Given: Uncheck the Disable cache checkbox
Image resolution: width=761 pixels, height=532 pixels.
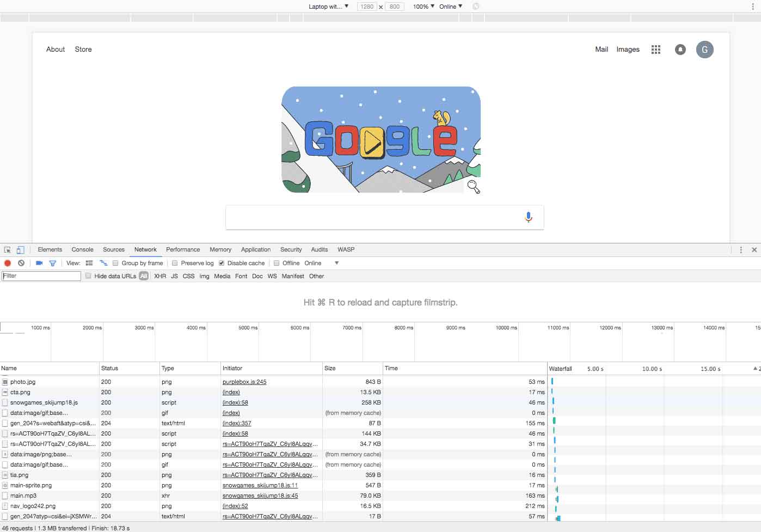Looking at the screenshot, I should tap(222, 263).
